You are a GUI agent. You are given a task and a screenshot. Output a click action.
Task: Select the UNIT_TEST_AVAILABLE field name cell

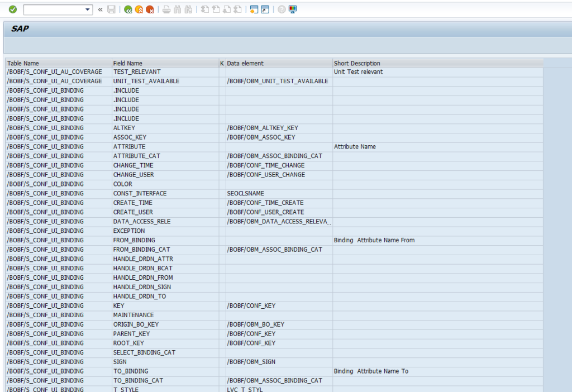(165, 82)
